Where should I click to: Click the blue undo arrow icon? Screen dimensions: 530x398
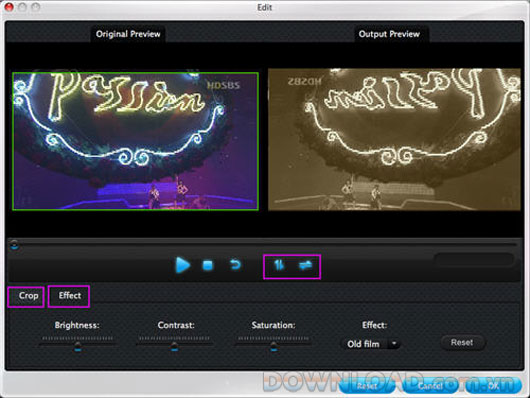pos(235,264)
